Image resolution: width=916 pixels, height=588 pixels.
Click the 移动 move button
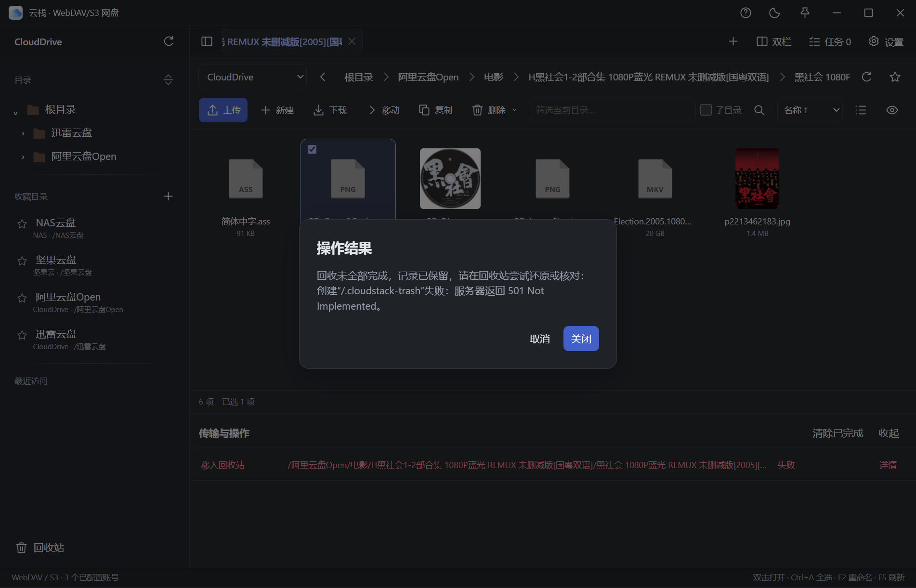click(x=383, y=110)
